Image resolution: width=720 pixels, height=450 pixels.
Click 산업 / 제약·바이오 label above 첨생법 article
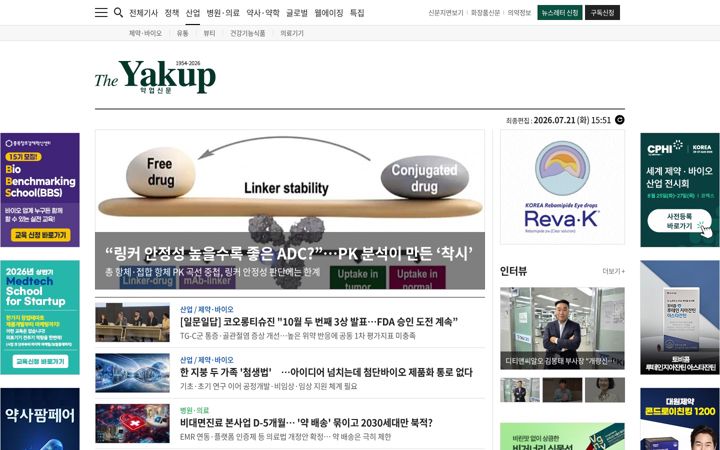[207, 360]
